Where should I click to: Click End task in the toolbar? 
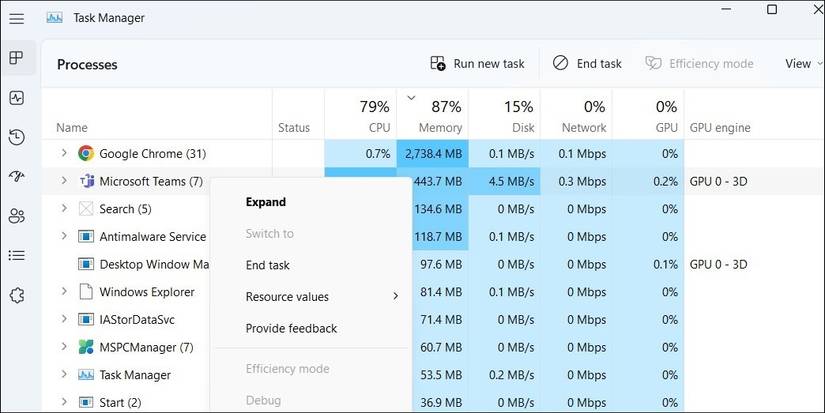[x=587, y=64]
